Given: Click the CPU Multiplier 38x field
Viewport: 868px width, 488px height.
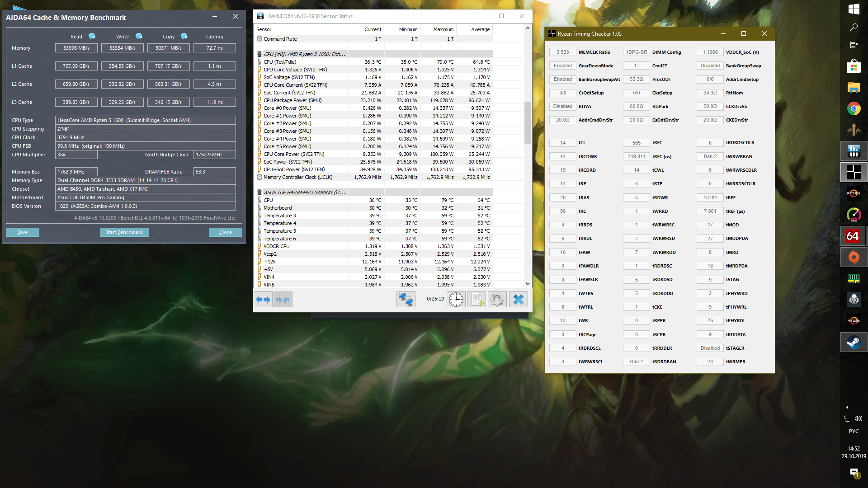Looking at the screenshot, I should [76, 155].
